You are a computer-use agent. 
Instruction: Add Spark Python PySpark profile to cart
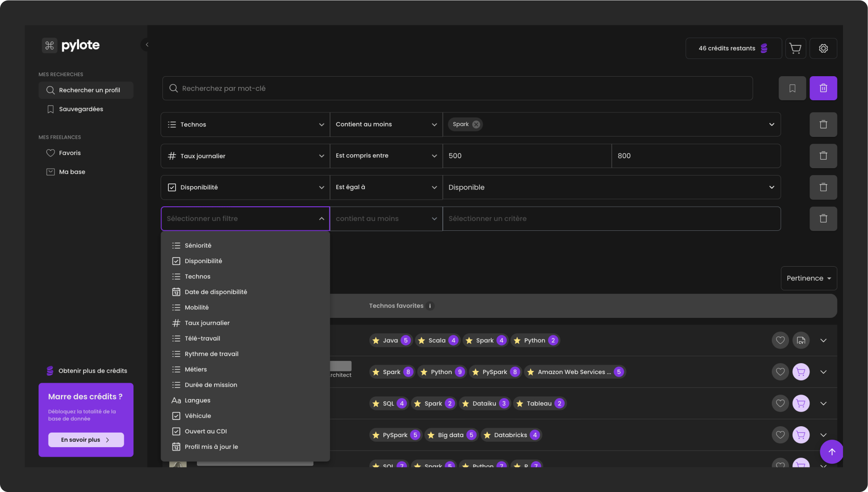pos(801,372)
